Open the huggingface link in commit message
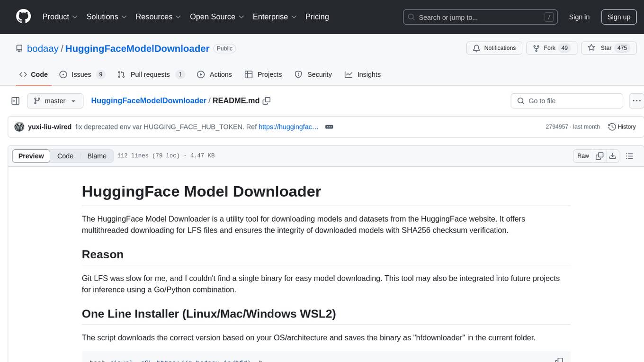 point(288,127)
